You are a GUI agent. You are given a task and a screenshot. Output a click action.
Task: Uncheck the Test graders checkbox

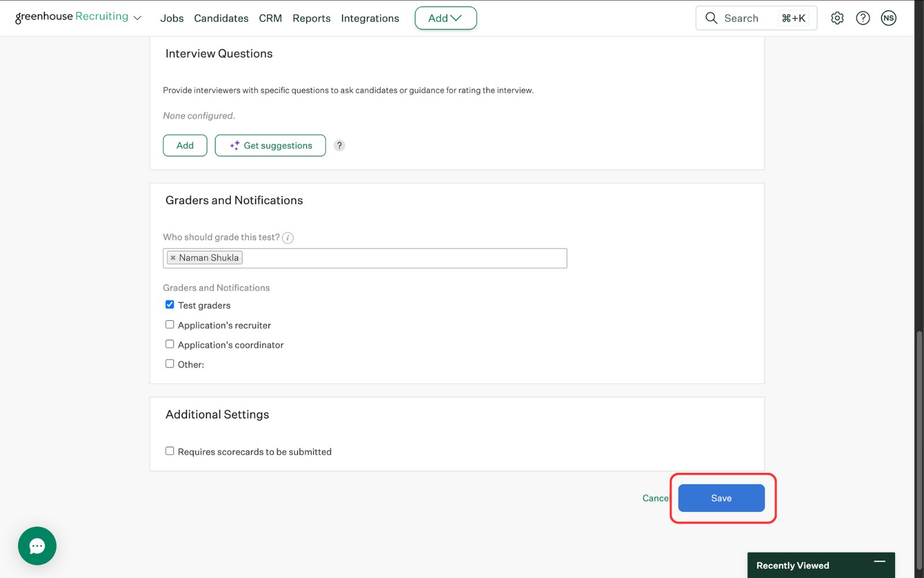170,305
